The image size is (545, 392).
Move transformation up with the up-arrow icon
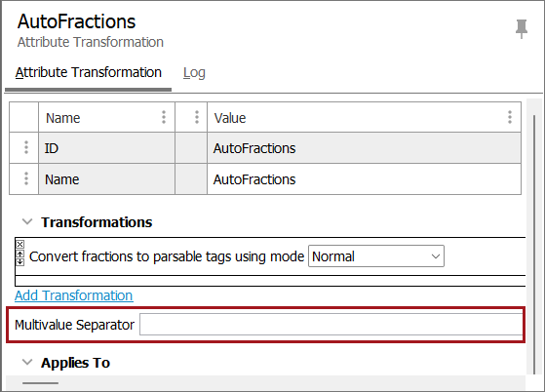pyautogui.click(x=20, y=254)
